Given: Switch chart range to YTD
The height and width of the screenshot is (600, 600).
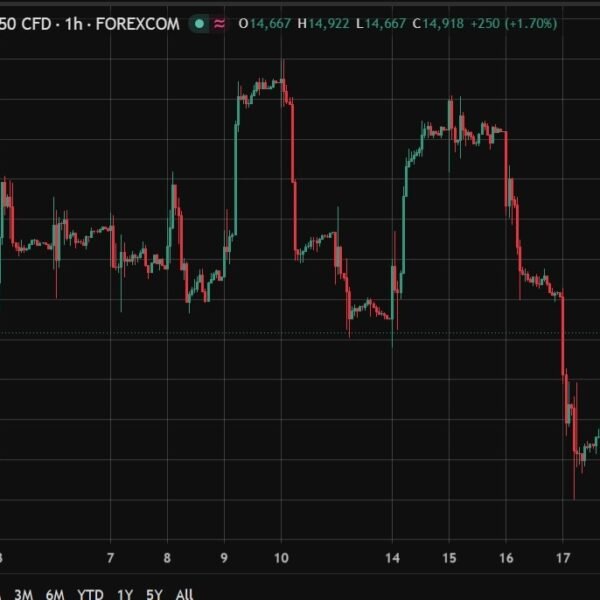Looking at the screenshot, I should point(90,594).
